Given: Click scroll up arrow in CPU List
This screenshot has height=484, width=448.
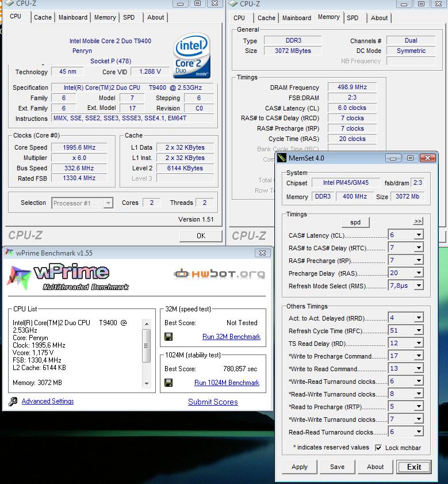Looking at the screenshot, I should 147,324.
